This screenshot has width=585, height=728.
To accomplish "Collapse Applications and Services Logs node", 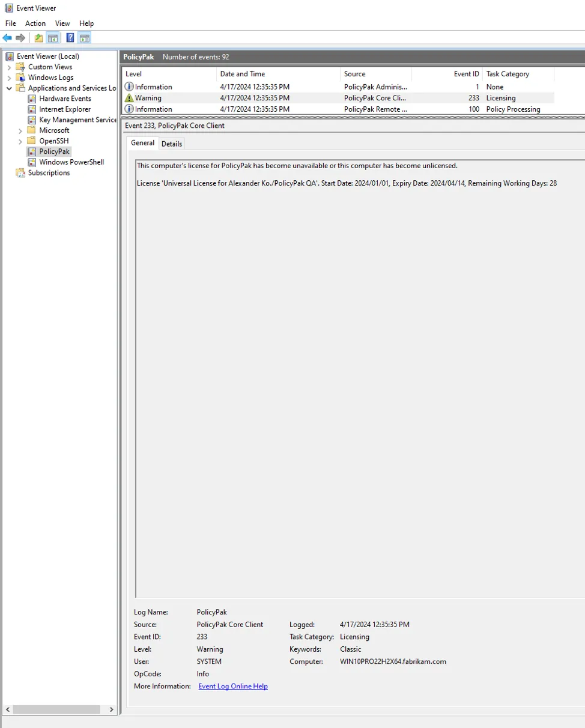I will pyautogui.click(x=9, y=88).
